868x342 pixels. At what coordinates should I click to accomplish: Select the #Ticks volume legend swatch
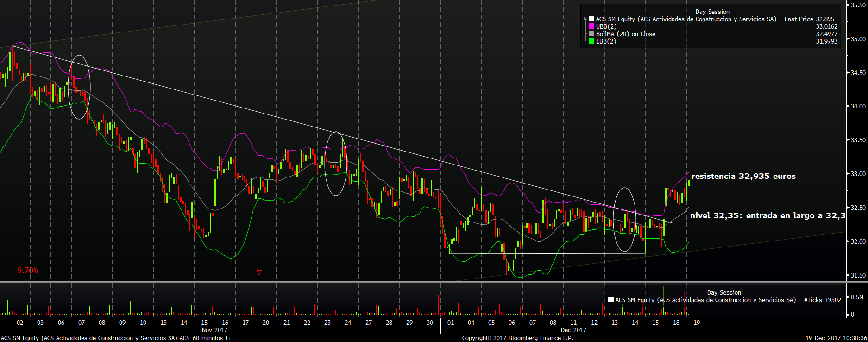(611, 300)
